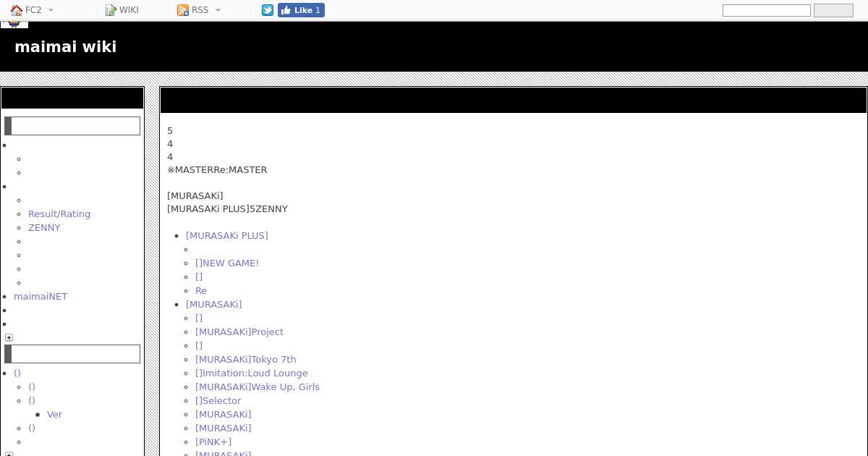Click the FC2 menu label
Screen dimensions: 868x456
33,10
